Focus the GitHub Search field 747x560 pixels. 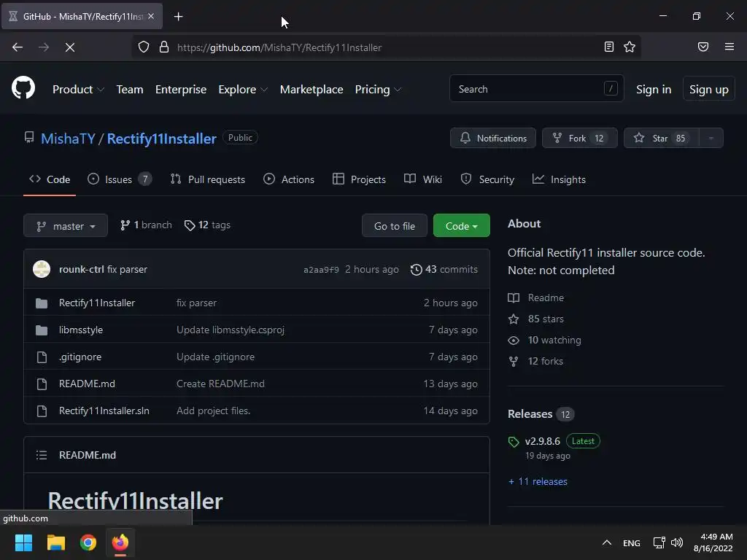(536, 88)
